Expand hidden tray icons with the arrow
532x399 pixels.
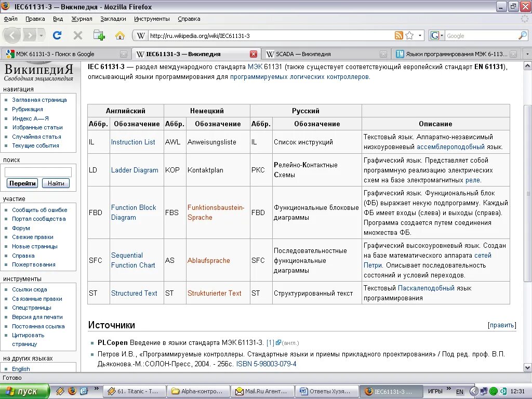click(474, 391)
